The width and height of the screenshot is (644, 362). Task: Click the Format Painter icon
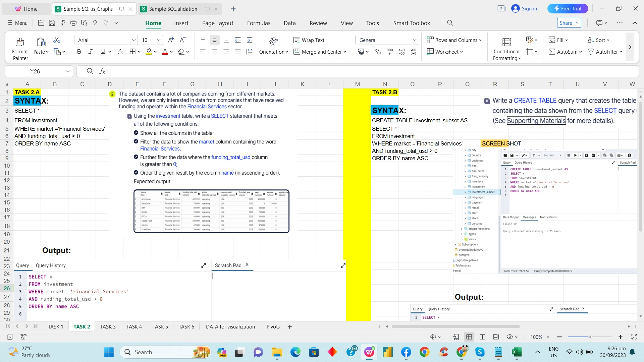[20, 42]
